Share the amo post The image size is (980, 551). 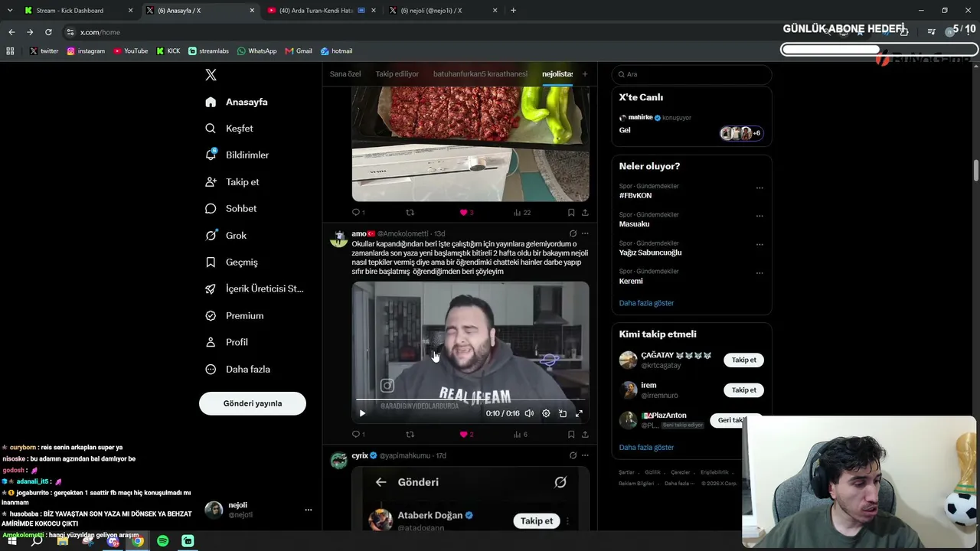point(585,435)
